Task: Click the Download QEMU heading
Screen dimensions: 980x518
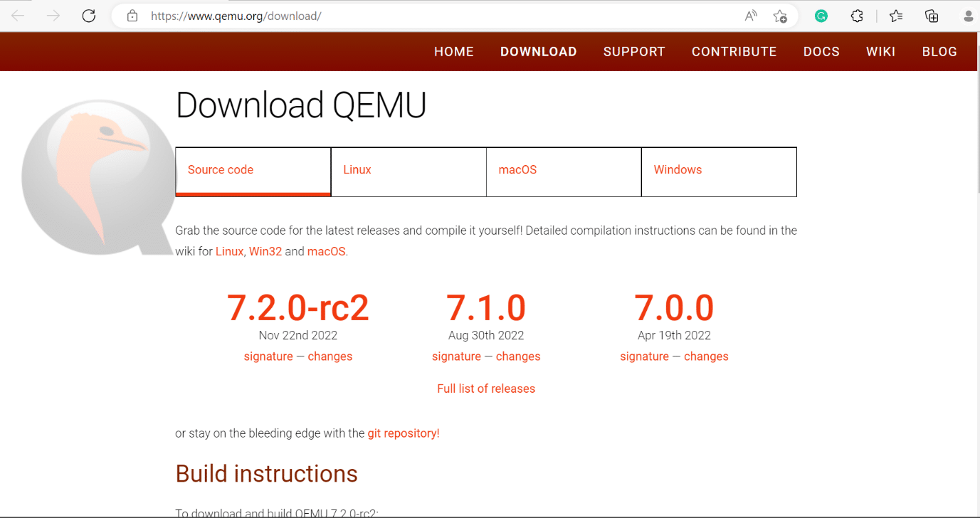Action: pyautogui.click(x=301, y=105)
